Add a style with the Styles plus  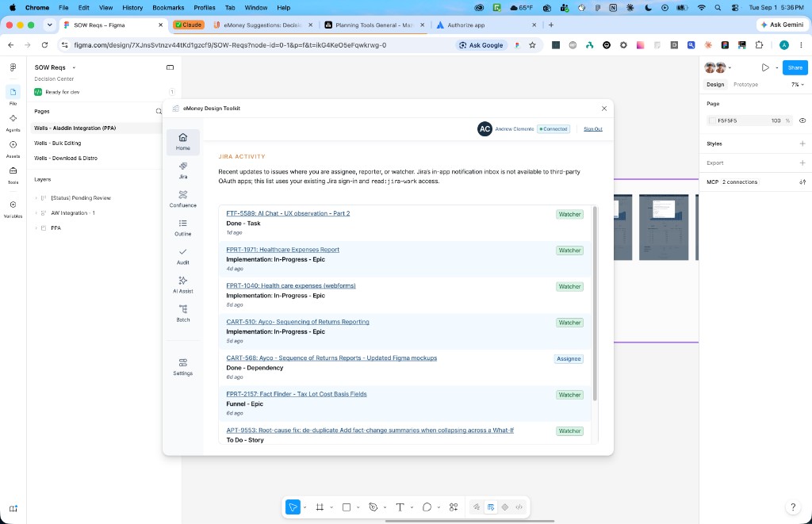click(x=802, y=143)
